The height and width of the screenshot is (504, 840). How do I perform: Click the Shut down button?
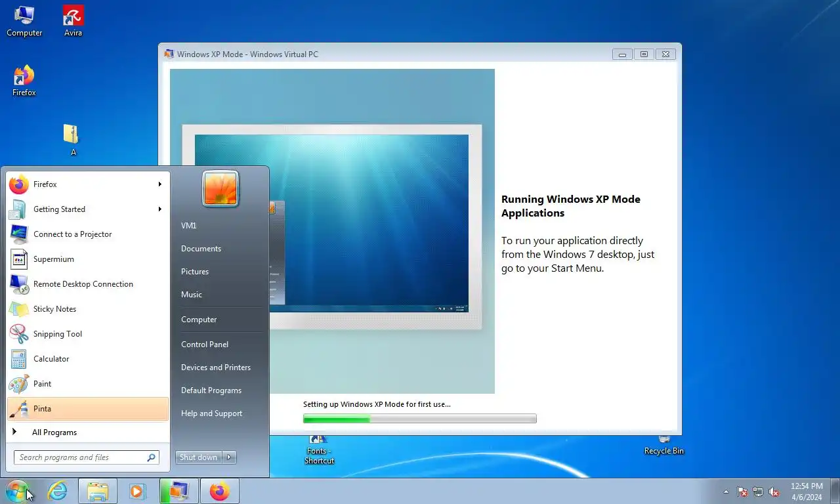click(x=199, y=457)
